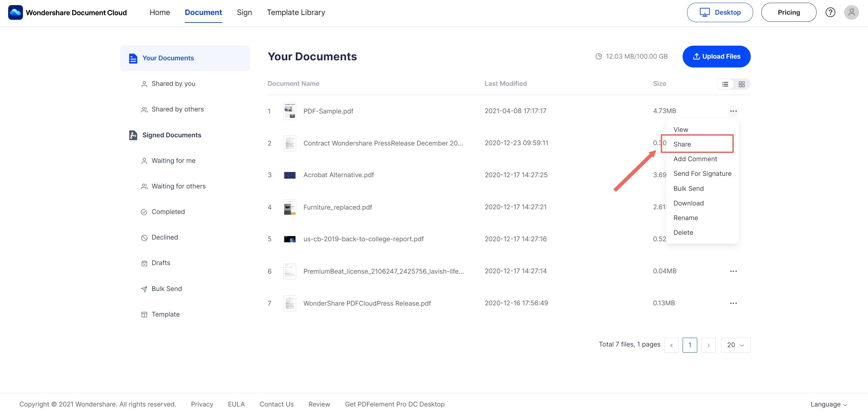Switch to grid view layout
The width and height of the screenshot is (868, 414).
pos(742,84)
